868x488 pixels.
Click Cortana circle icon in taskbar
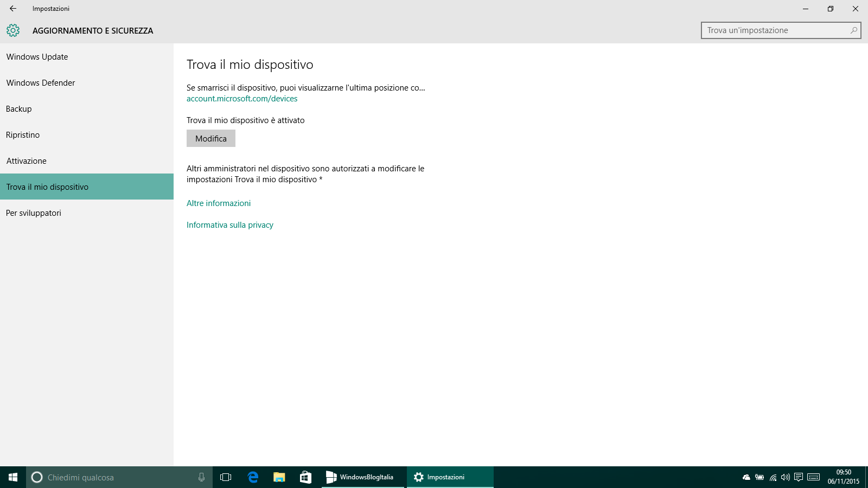tap(37, 477)
